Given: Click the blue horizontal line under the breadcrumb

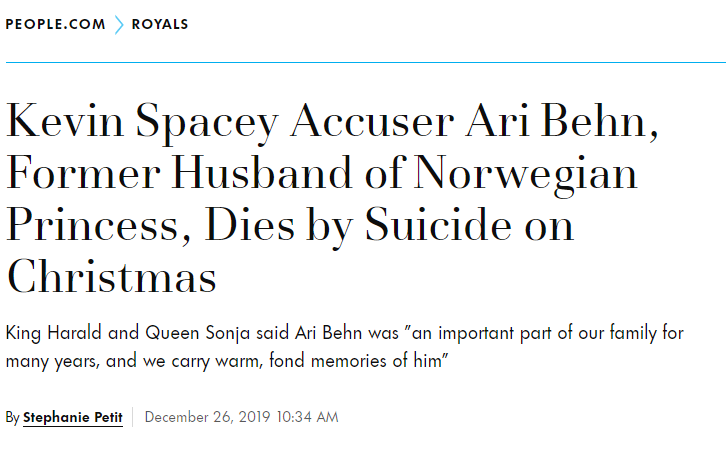Looking at the screenshot, I should coord(363,62).
